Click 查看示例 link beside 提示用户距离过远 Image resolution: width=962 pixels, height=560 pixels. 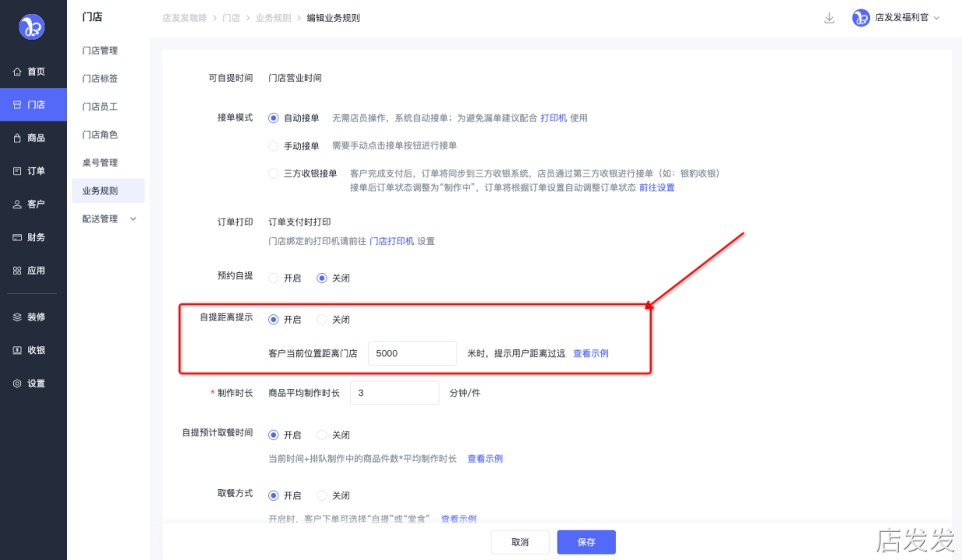[x=591, y=353]
